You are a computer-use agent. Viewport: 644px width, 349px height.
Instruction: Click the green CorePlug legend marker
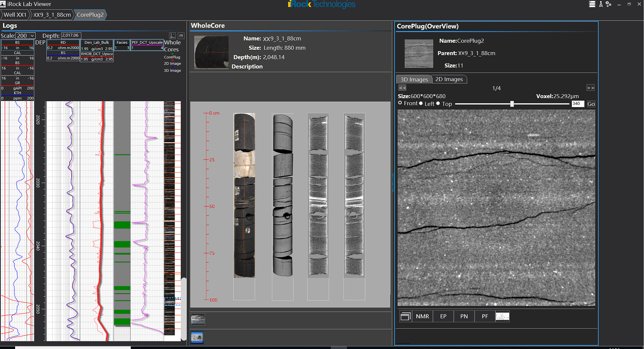tap(173, 54)
